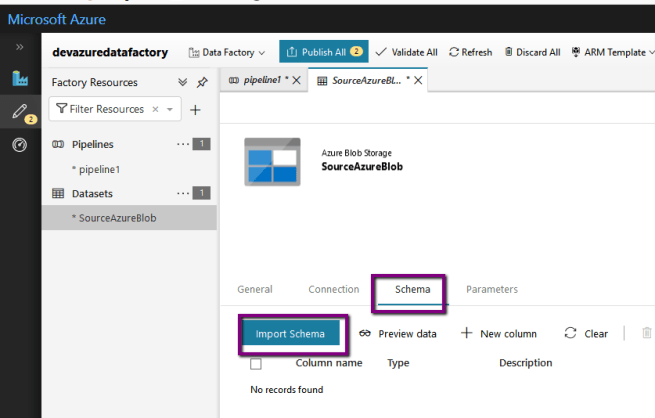
Task: Switch to the Parameters tab
Action: click(x=492, y=289)
